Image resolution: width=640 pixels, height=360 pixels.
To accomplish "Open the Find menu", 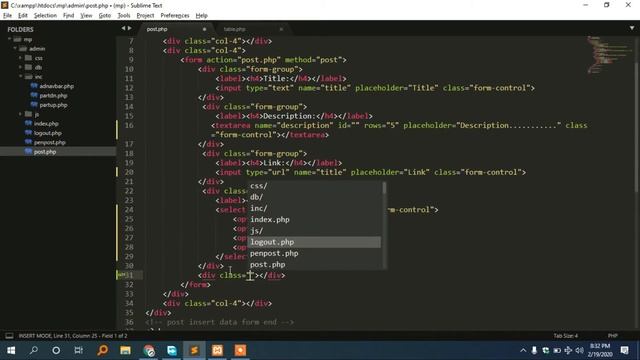I will click(68, 16).
